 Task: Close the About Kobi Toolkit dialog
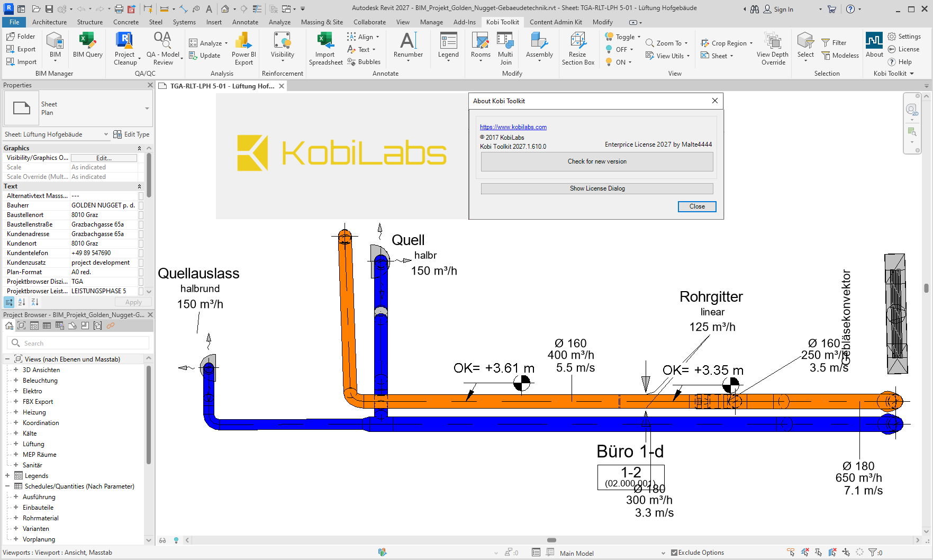click(x=697, y=206)
